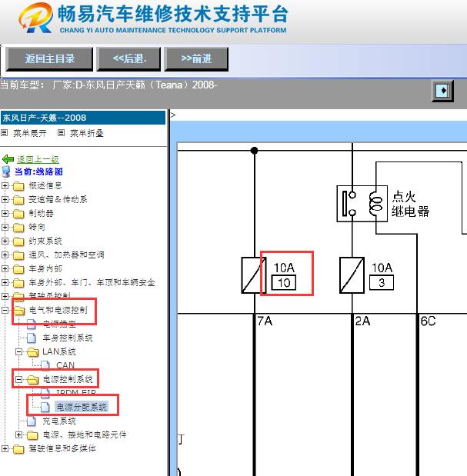Click the 电源、接地和电路元件 folder icon
The image size is (467, 476).
(32, 435)
